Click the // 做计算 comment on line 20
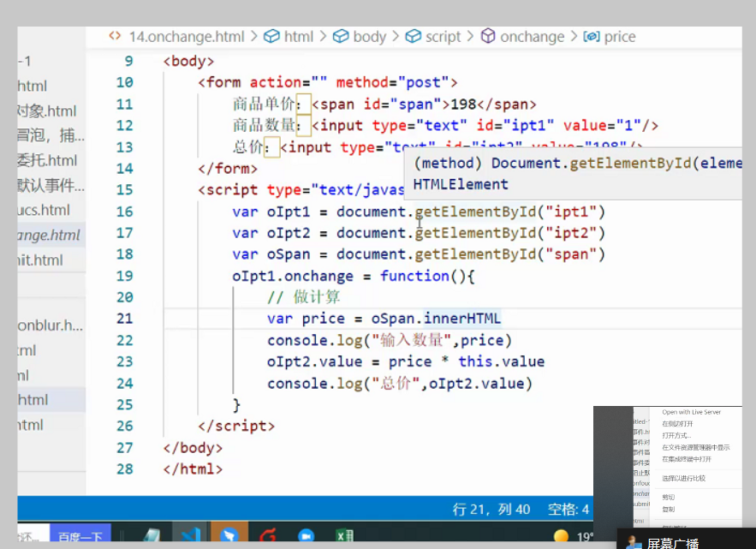Image resolution: width=756 pixels, height=549 pixels. click(304, 297)
